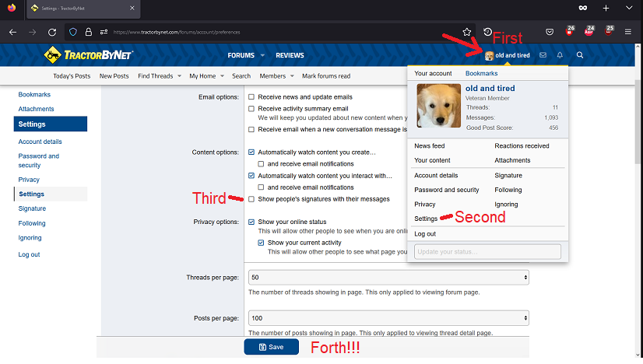
Task: Reload the page with the browser refresh icon
Action: click(x=52, y=32)
